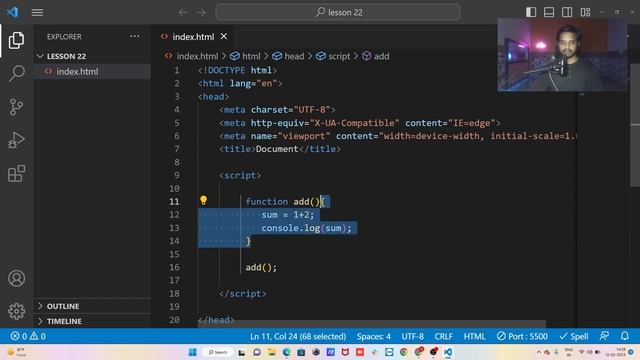Click the lightbulb code action on line 11
The width and height of the screenshot is (640, 360).
coord(203,200)
